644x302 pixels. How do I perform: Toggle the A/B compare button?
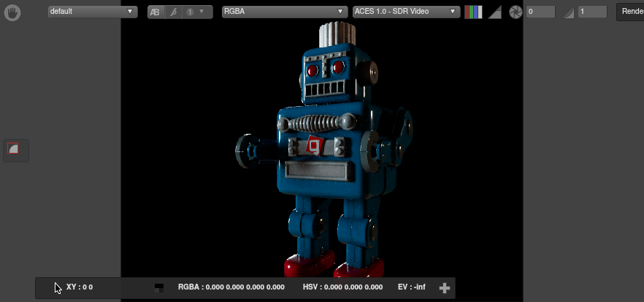pos(155,12)
